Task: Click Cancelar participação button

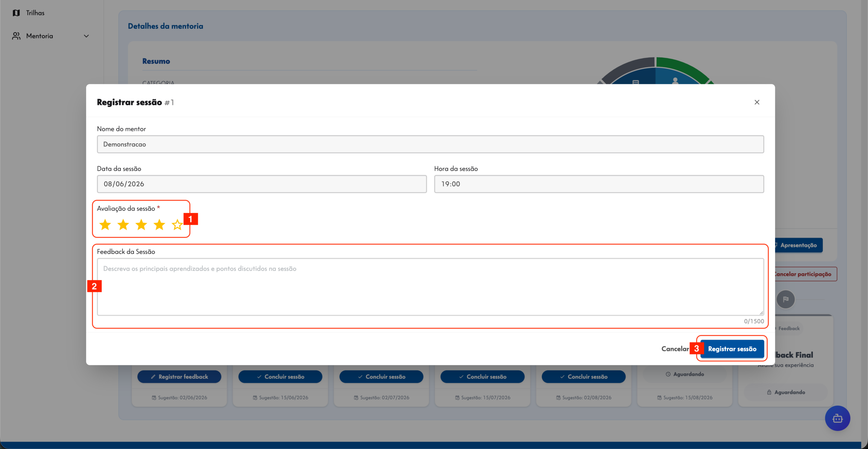Action: (806, 274)
